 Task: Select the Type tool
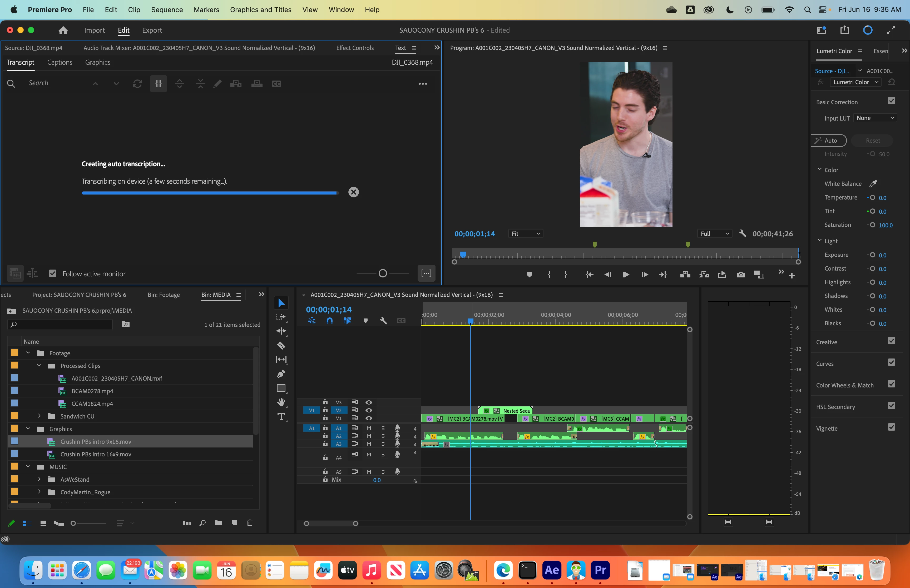point(281,417)
